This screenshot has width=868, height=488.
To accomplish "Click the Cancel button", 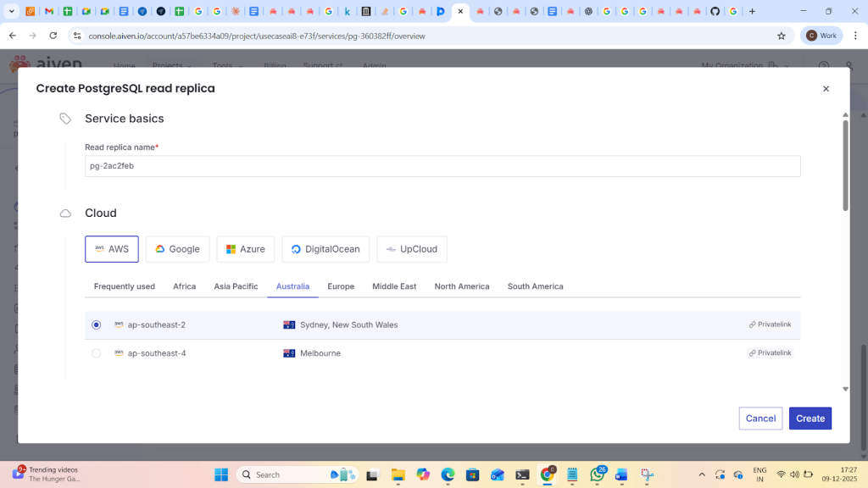I will tap(760, 419).
